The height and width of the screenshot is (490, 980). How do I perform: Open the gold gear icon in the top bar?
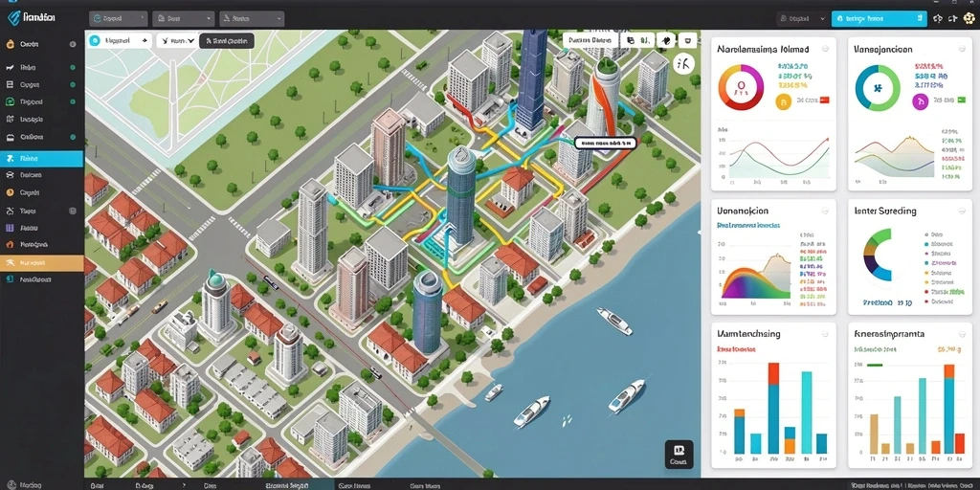(x=969, y=18)
